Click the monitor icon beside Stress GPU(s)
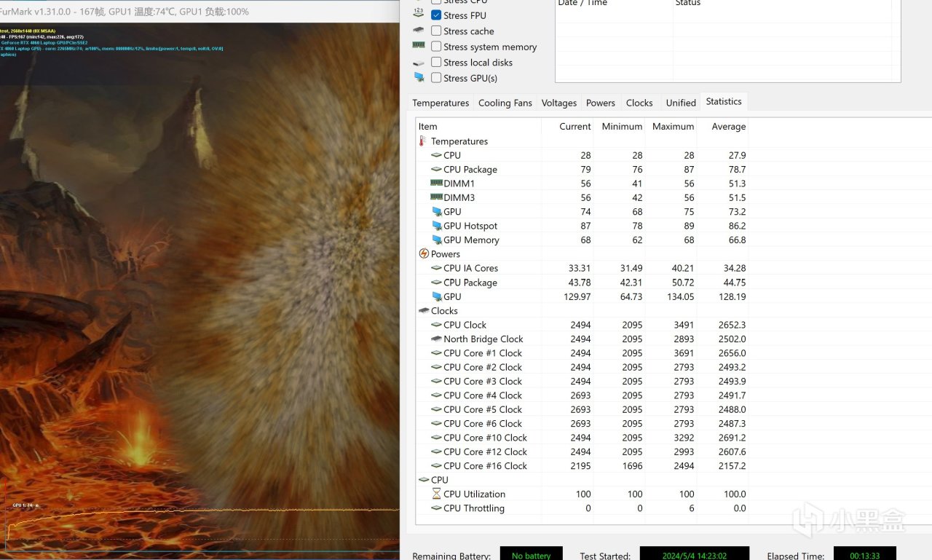932x560 pixels. pos(419,77)
